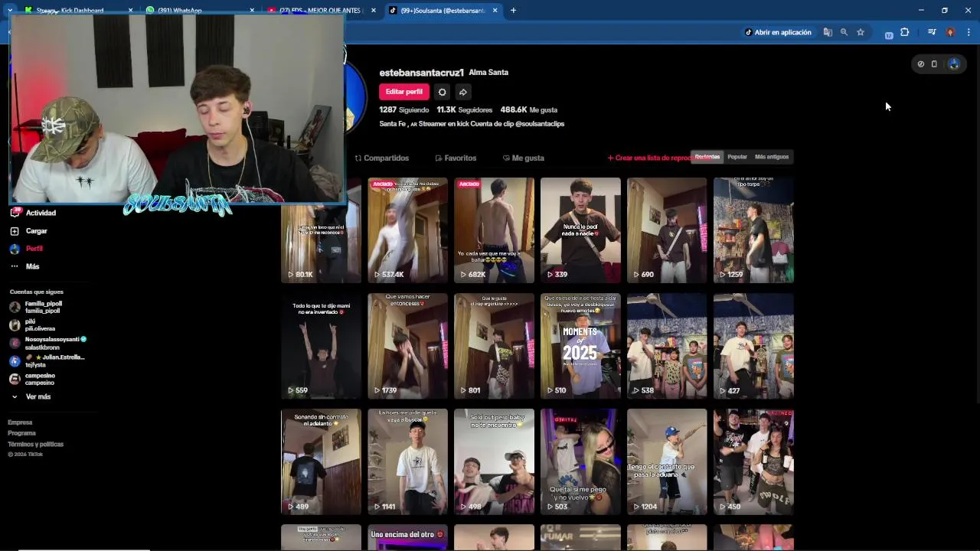This screenshot has width=980, height=551.
Task: Open the Empresa footer section
Action: pos(20,422)
